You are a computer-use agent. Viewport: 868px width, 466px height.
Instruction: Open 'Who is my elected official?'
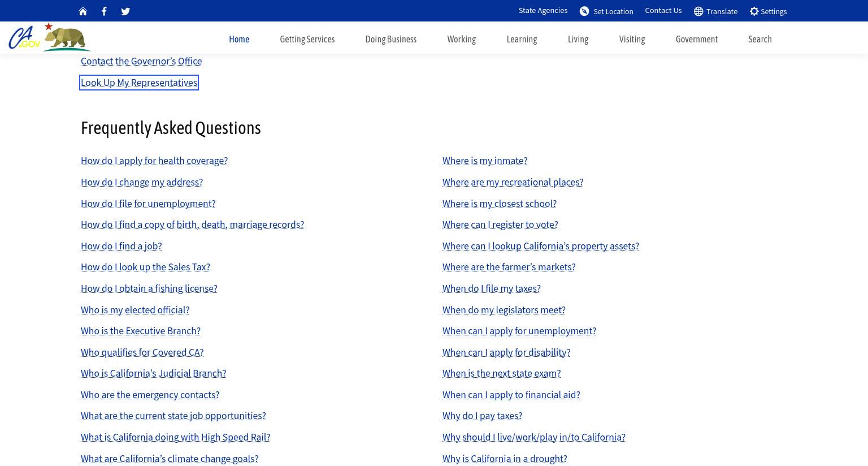[135, 310]
